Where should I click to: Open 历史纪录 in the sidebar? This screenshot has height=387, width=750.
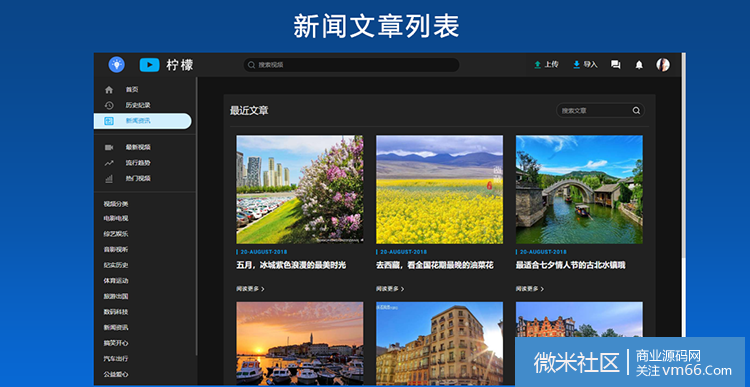pyautogui.click(x=138, y=105)
